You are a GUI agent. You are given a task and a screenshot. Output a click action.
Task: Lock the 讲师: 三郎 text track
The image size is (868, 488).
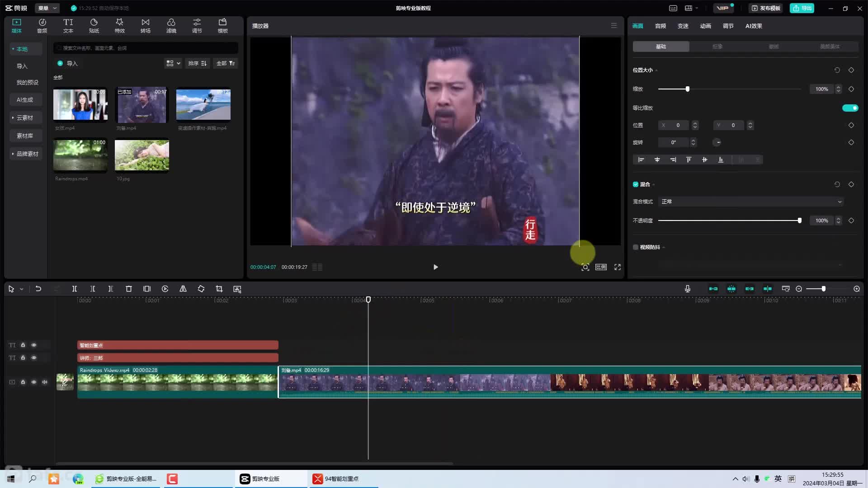23,358
